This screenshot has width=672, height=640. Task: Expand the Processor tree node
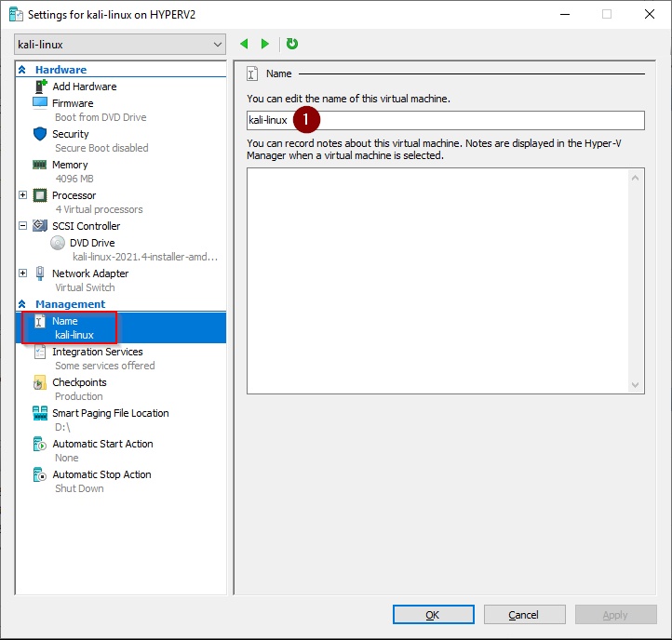(x=23, y=195)
